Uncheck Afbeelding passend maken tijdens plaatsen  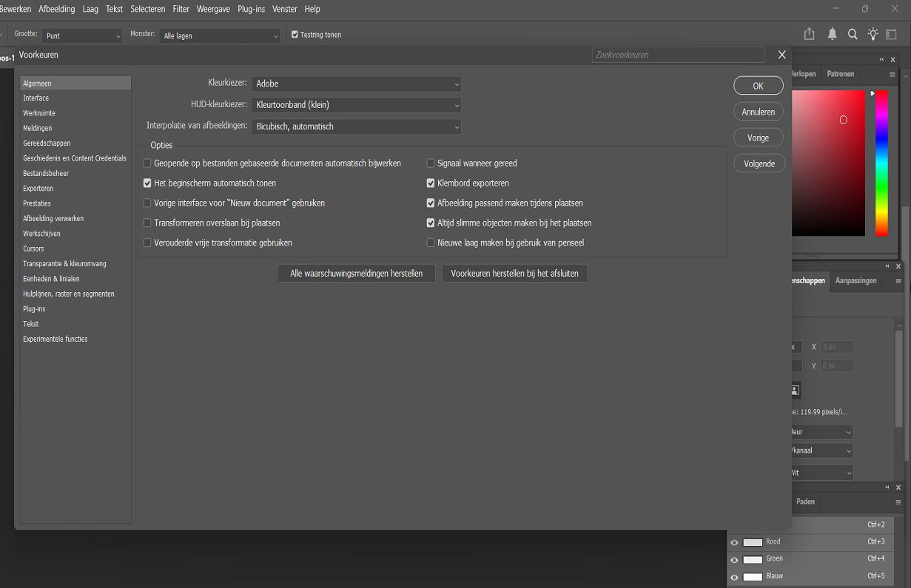pos(431,203)
